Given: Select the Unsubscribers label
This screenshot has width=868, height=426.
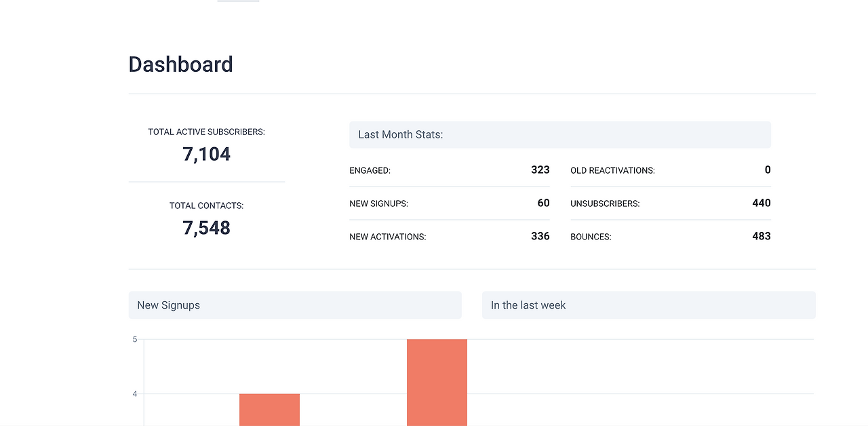Looking at the screenshot, I should tap(605, 204).
